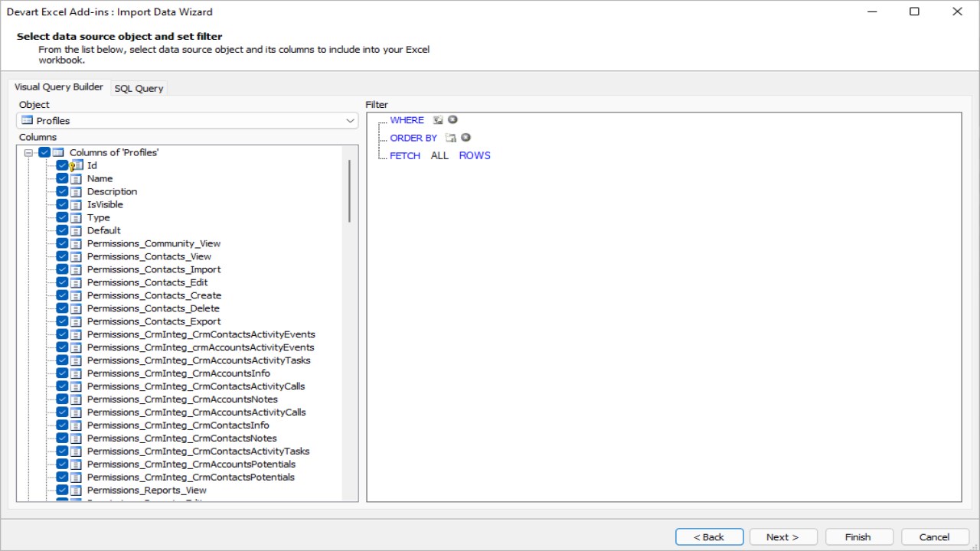Click the column icon next to Permissions_Community_View

coord(77,243)
